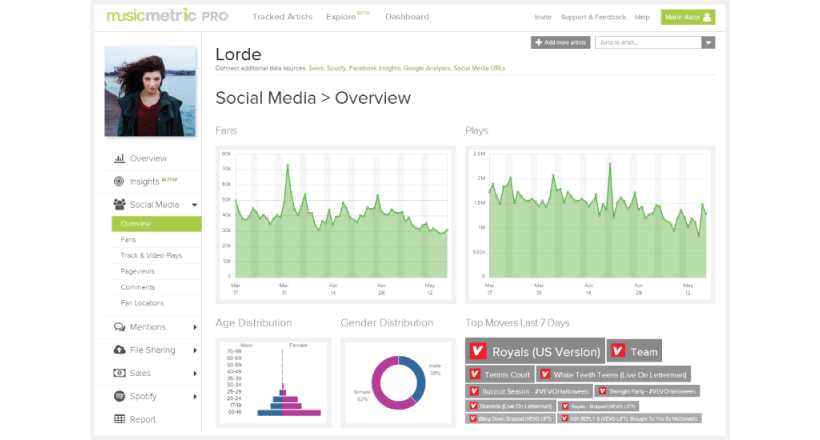The image size is (820, 440).
Task: Click the Invite link
Action: pyautogui.click(x=543, y=17)
